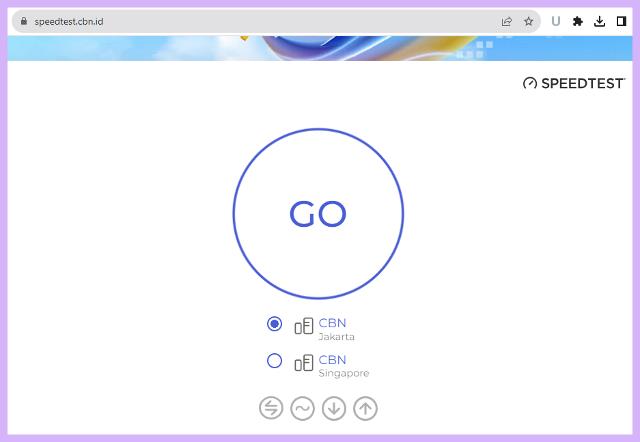Bookmark this page with star icon

coord(529,21)
